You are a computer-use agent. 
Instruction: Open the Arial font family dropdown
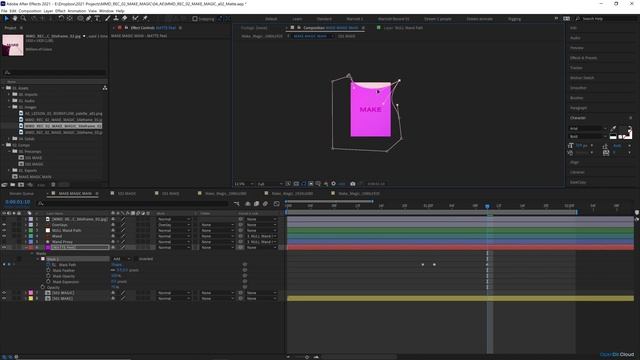[587, 129]
